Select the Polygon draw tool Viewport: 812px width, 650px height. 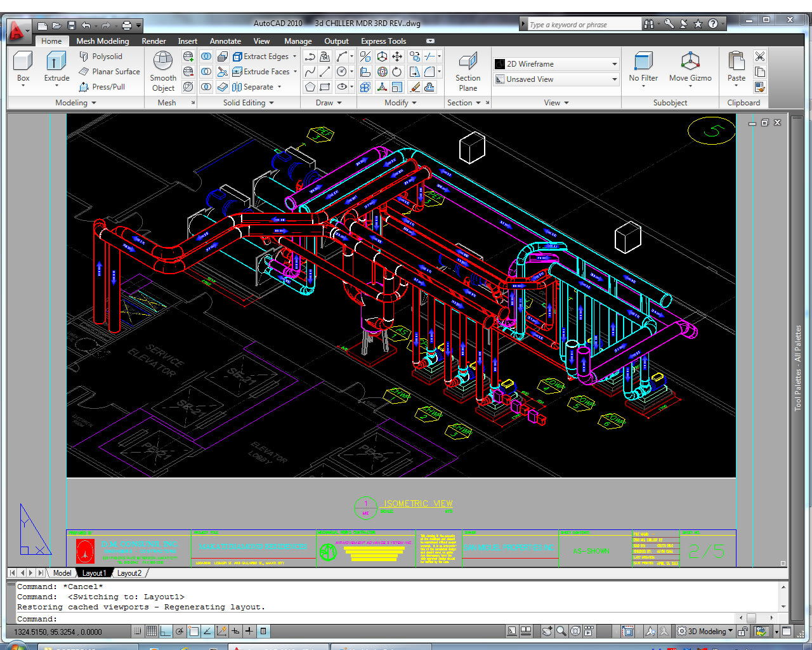(x=310, y=87)
